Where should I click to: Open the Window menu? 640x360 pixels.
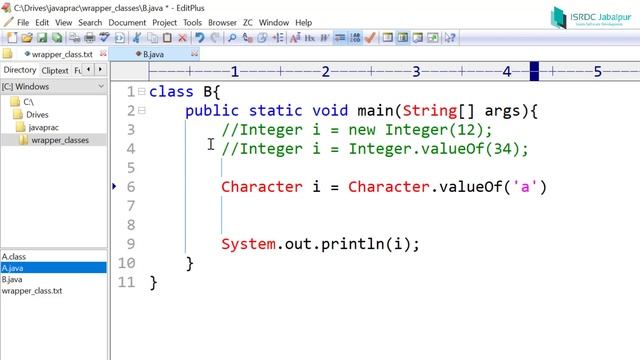click(273, 22)
